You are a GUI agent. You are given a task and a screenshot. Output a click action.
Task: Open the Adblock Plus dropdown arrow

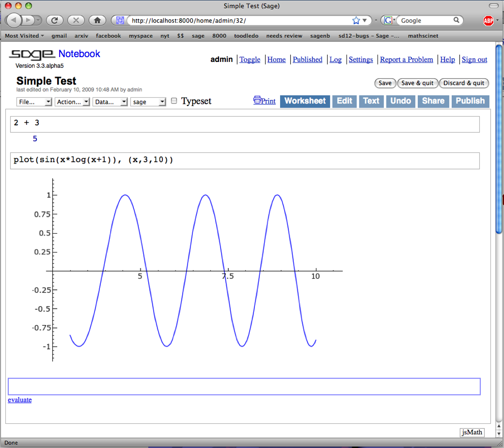(498, 20)
